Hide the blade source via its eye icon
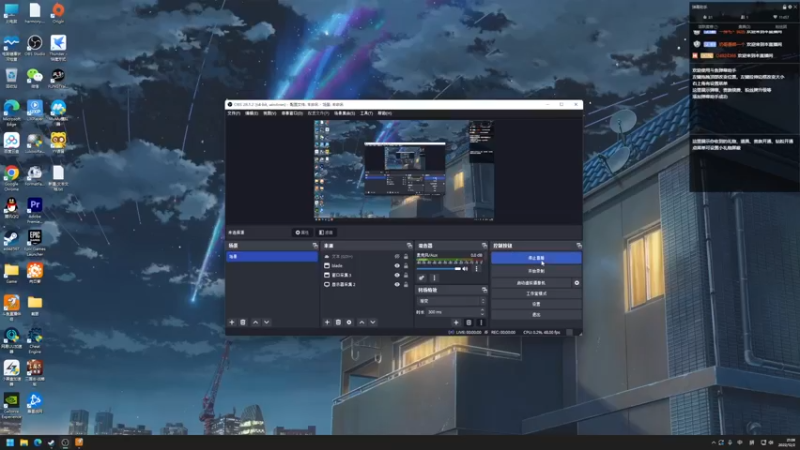This screenshot has height=450, width=800. tap(397, 266)
